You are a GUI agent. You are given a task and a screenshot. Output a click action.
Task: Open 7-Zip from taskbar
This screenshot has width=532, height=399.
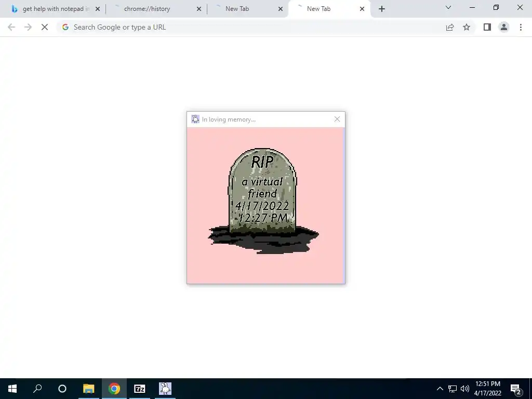click(139, 389)
